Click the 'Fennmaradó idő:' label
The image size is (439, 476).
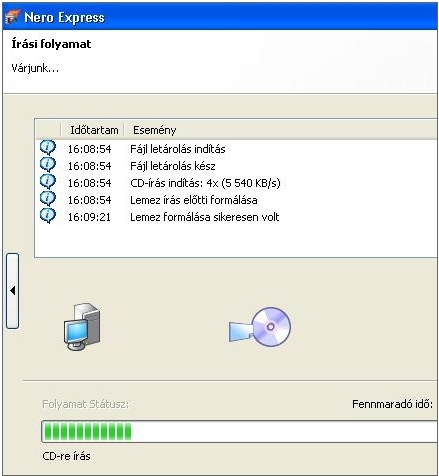click(x=392, y=404)
